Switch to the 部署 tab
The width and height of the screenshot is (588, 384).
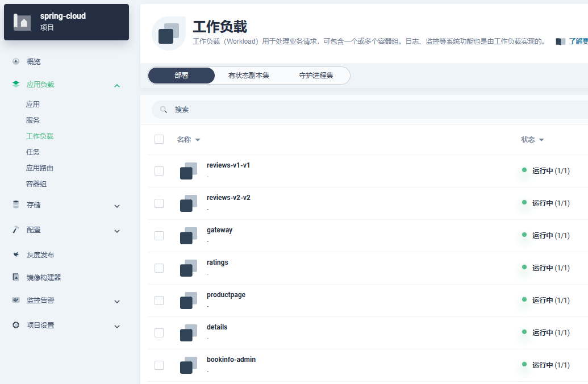tap(181, 76)
